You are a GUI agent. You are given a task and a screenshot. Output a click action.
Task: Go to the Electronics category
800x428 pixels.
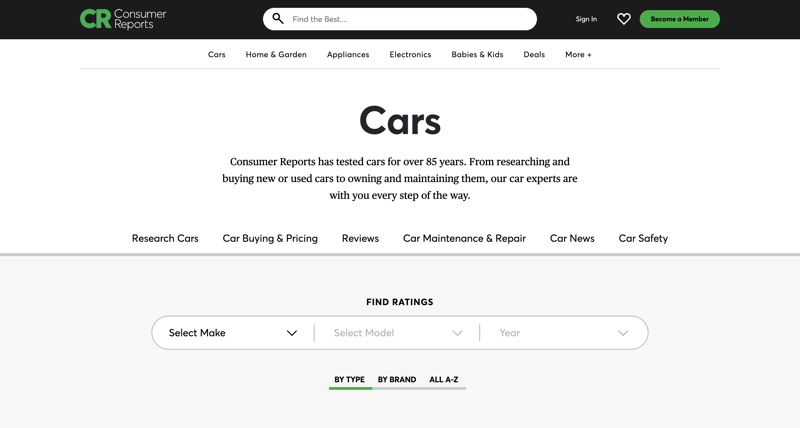(x=410, y=55)
